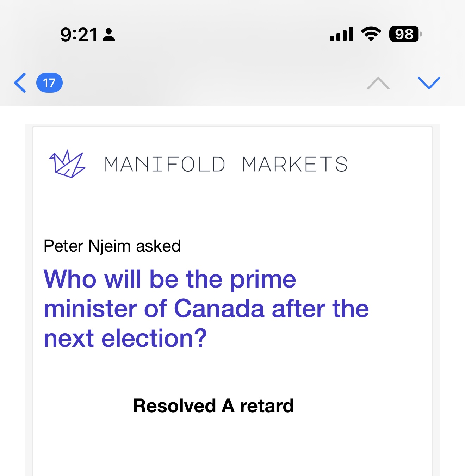Tap the word "asked" after the author name
The width and height of the screenshot is (465, 476).
pos(159,246)
